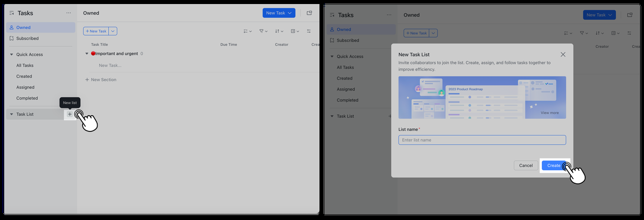
Task: Click the New list plus icon beside Task List
Action: 70,114
